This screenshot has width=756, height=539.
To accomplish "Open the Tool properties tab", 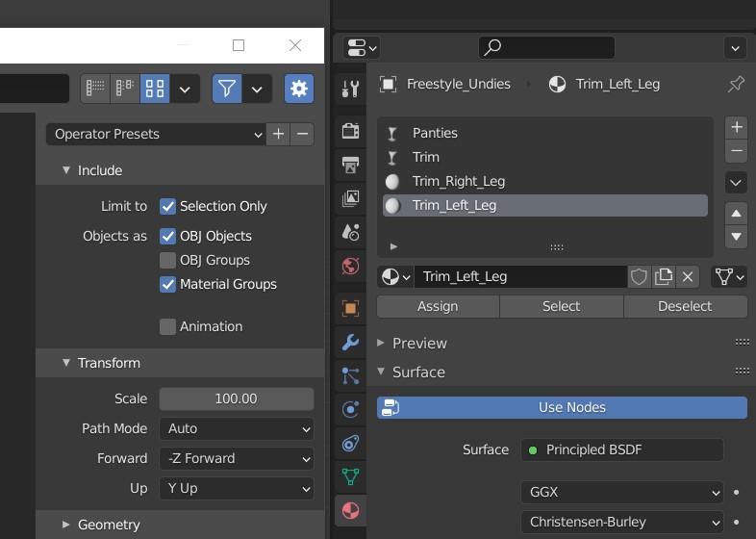I will pos(350,90).
